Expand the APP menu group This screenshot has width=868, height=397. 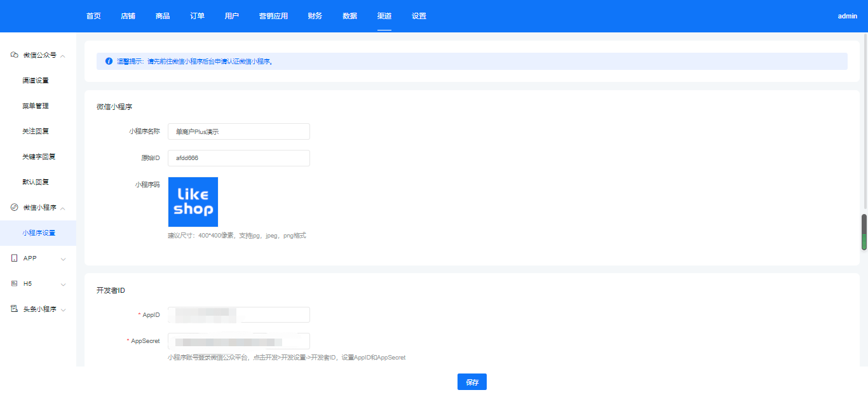click(x=63, y=259)
